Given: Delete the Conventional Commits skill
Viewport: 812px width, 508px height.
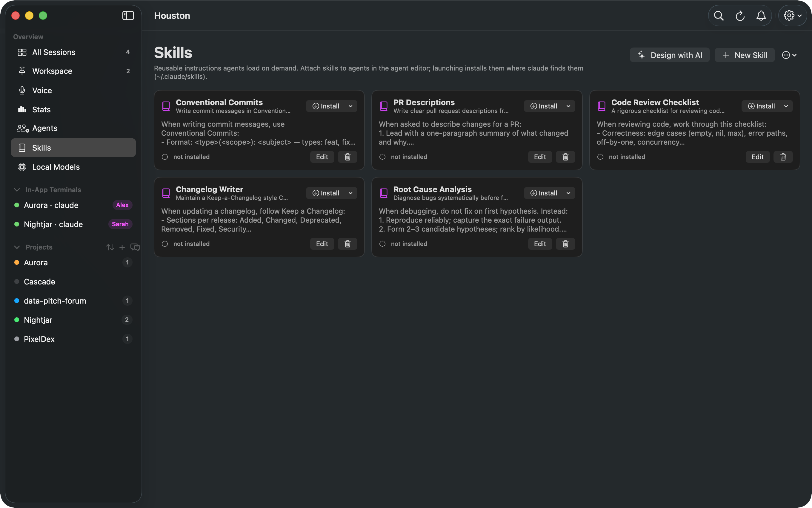Looking at the screenshot, I should (347, 157).
